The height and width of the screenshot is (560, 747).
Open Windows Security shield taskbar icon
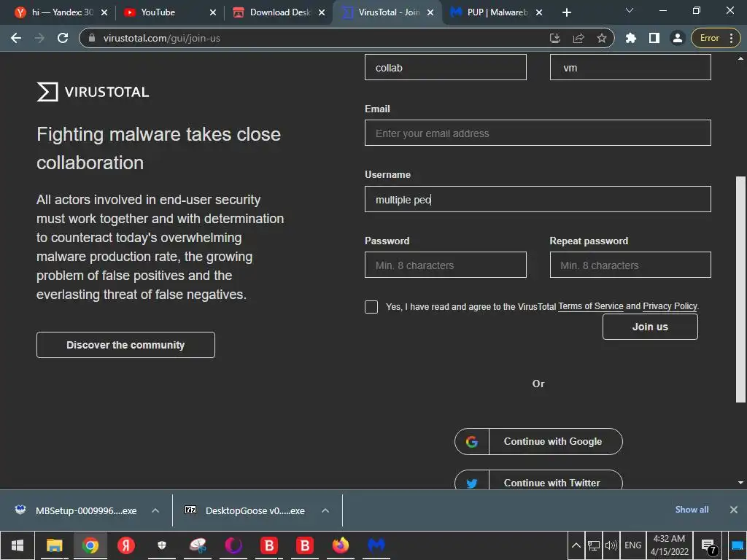161,545
